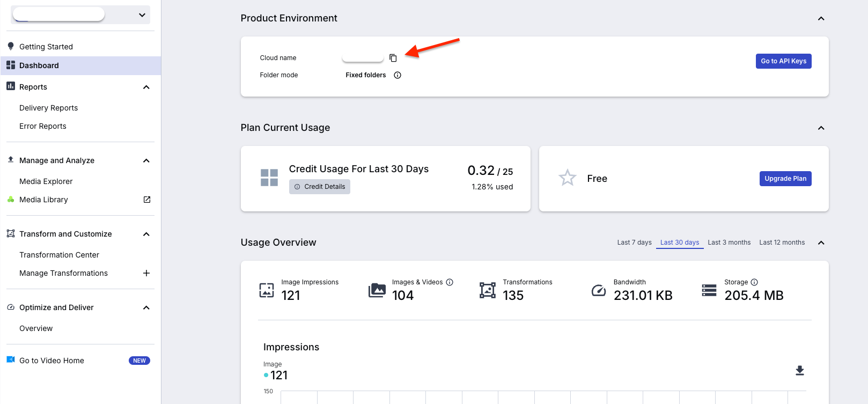Collapse the Reports sidebar section

(x=146, y=87)
